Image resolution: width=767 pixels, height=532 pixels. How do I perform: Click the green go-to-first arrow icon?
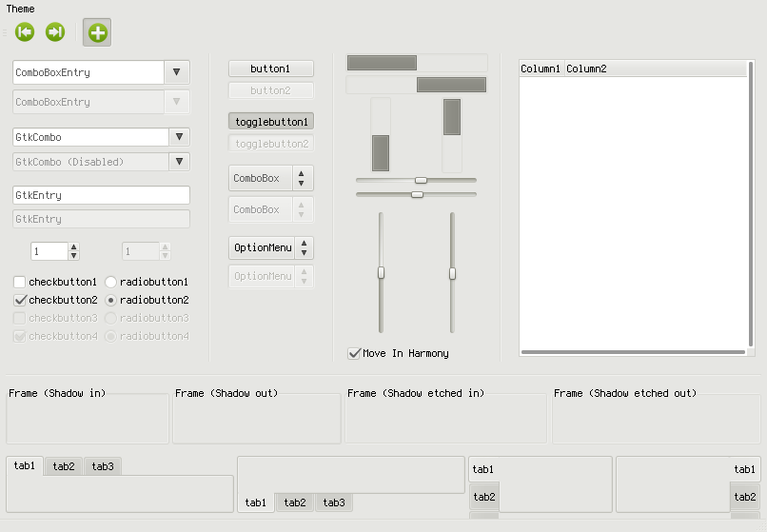point(25,32)
